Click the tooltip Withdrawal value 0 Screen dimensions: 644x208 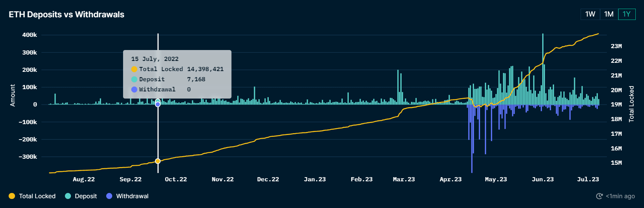coord(189,90)
